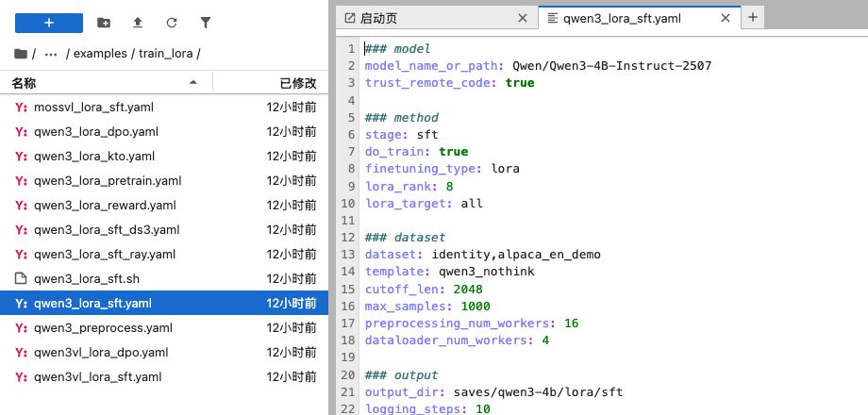Refresh the file browser listing
The image size is (868, 415).
point(172,23)
